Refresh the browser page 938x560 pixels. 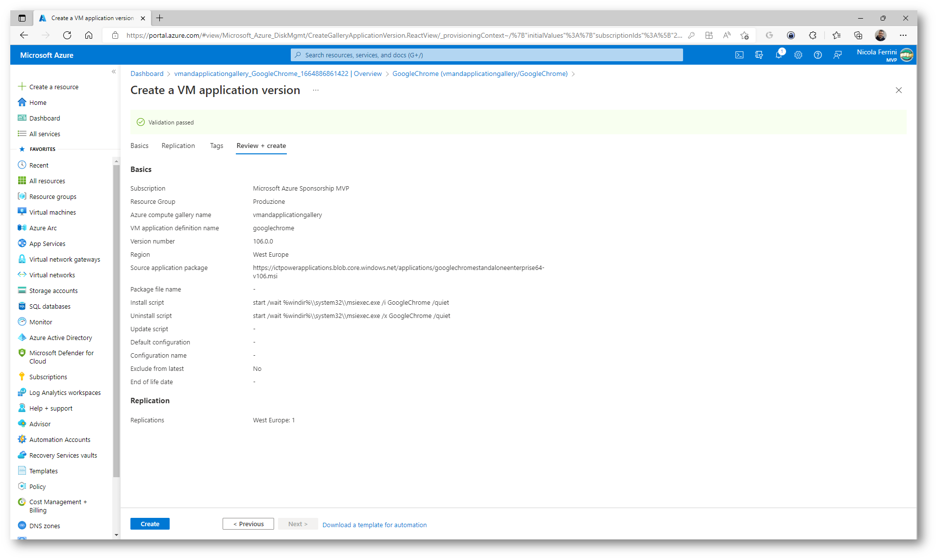(67, 35)
